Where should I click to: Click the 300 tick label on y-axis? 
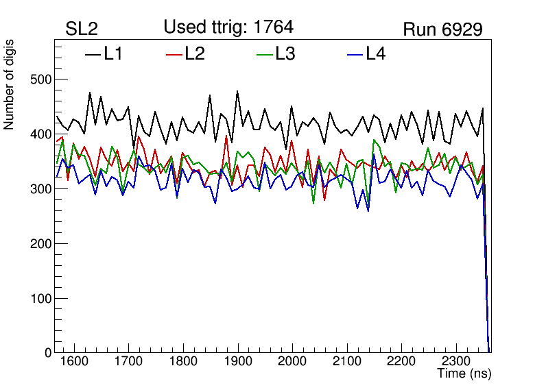pyautogui.click(x=41, y=189)
